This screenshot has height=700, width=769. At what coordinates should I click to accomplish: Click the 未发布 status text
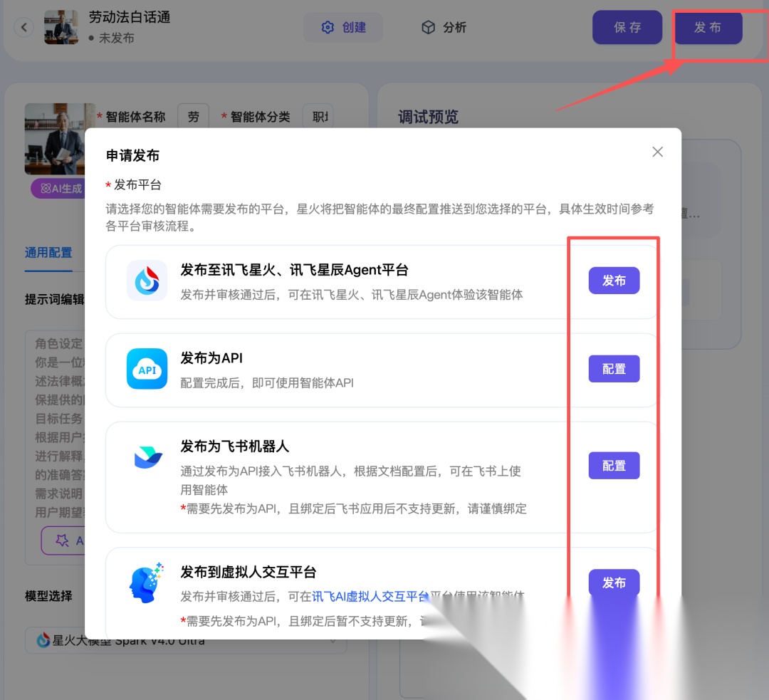[x=116, y=38]
